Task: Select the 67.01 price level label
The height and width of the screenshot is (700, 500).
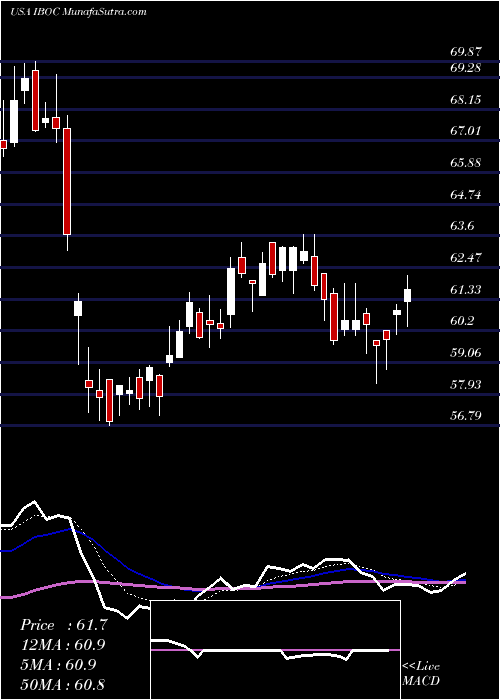Action: click(x=466, y=131)
